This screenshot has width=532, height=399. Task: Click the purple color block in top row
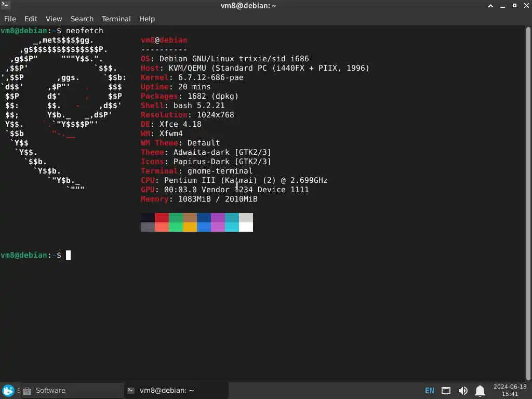pyautogui.click(x=218, y=218)
